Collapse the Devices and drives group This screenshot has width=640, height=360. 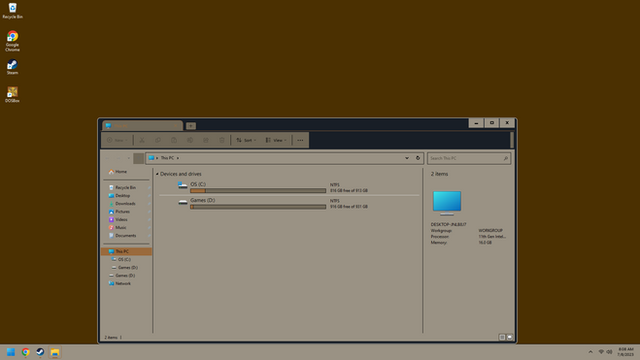click(157, 174)
